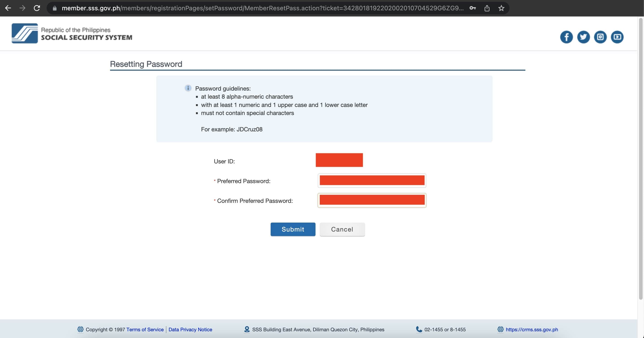Click the Cancel button to abort reset
The image size is (644, 338).
(342, 230)
